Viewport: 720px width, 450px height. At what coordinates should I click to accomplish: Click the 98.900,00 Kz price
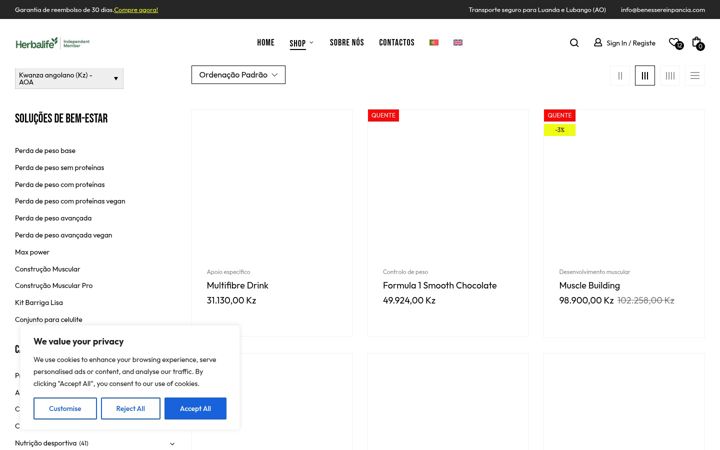coord(586,300)
